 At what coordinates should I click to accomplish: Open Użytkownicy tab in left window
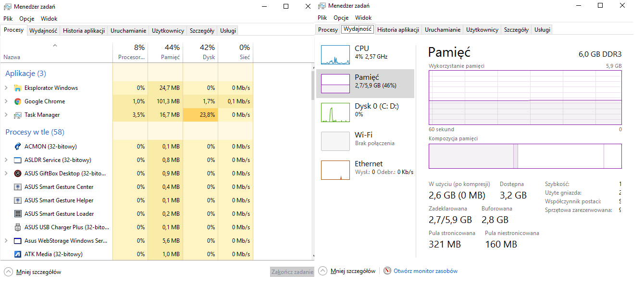(x=168, y=31)
